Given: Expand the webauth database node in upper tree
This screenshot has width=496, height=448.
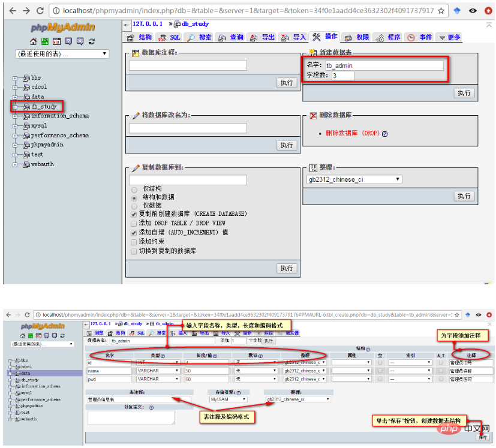Looking at the screenshot, I should [15, 164].
